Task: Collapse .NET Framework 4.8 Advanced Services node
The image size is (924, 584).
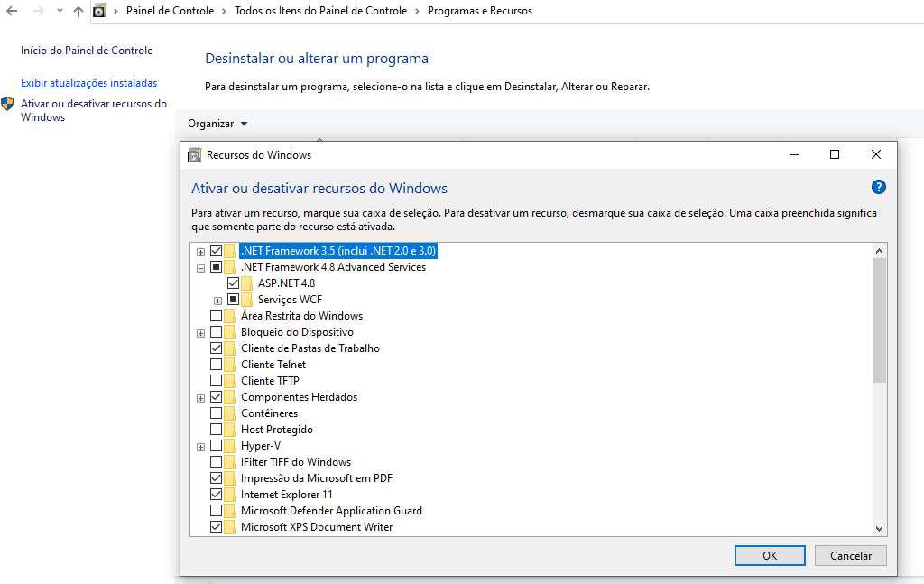Action: point(201,268)
